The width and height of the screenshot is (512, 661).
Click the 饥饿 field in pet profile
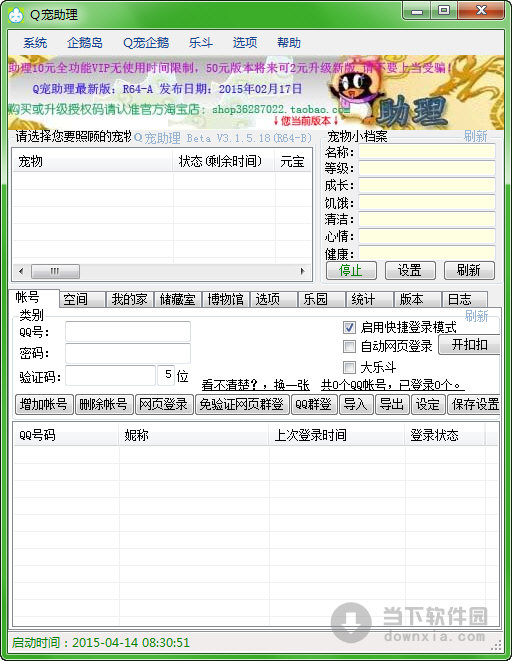(426, 203)
